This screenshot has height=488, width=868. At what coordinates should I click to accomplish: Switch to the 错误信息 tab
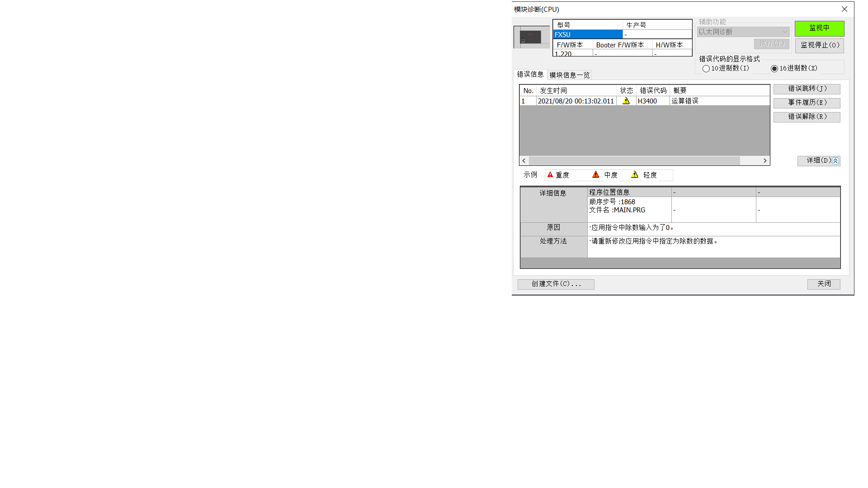point(530,74)
